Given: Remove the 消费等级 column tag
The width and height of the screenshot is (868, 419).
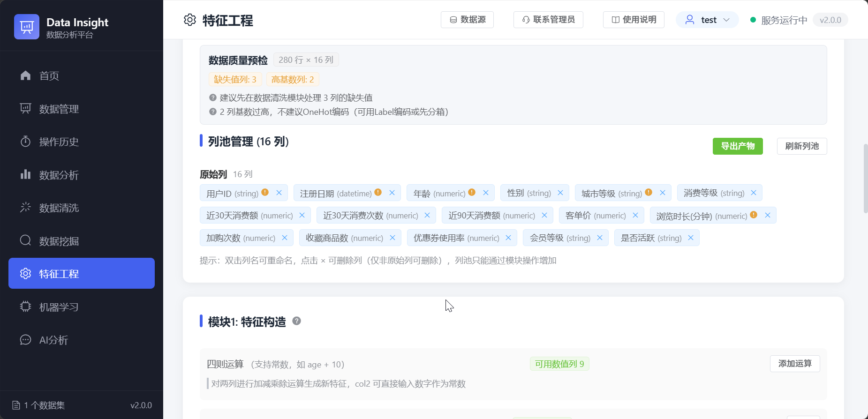Looking at the screenshot, I should pyautogui.click(x=754, y=193).
